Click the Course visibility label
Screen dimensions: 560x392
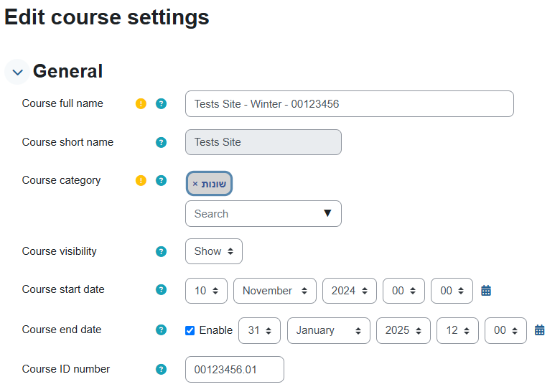tap(60, 251)
